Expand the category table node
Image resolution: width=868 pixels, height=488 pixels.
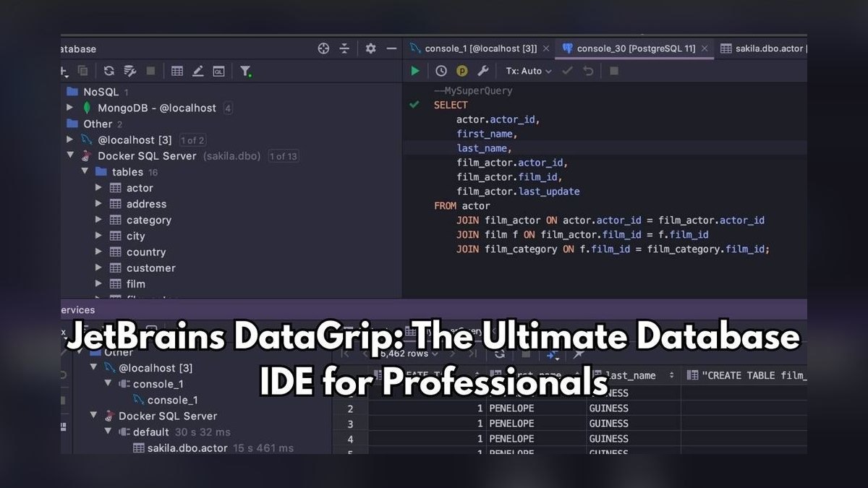click(x=99, y=220)
